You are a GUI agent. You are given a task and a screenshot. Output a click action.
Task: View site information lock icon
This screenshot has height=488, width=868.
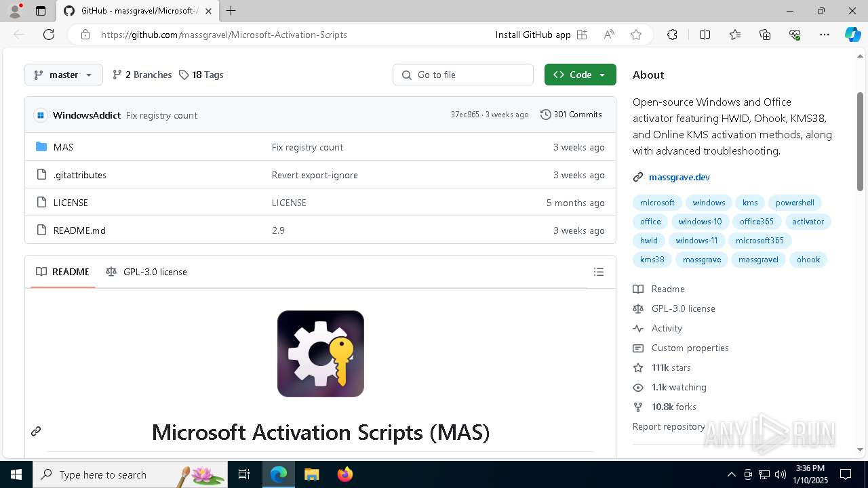pos(85,35)
